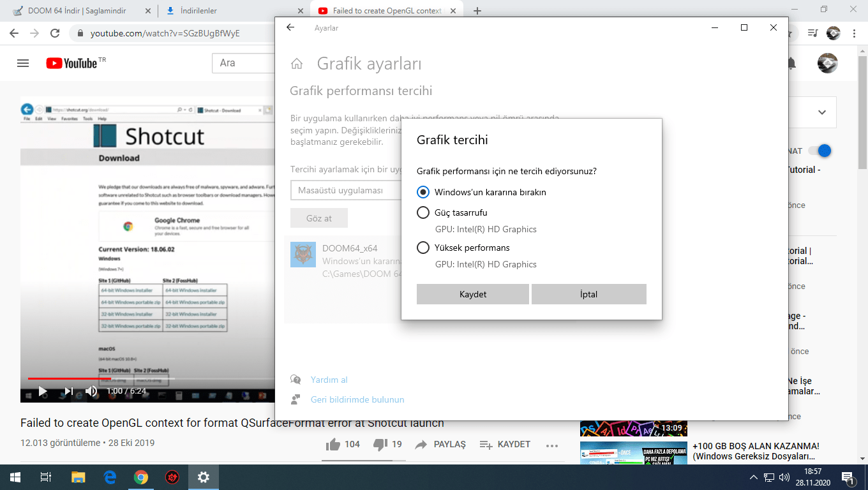Select the Failed to create OpenGL context tab
The height and width of the screenshot is (490, 868).
(x=387, y=11)
